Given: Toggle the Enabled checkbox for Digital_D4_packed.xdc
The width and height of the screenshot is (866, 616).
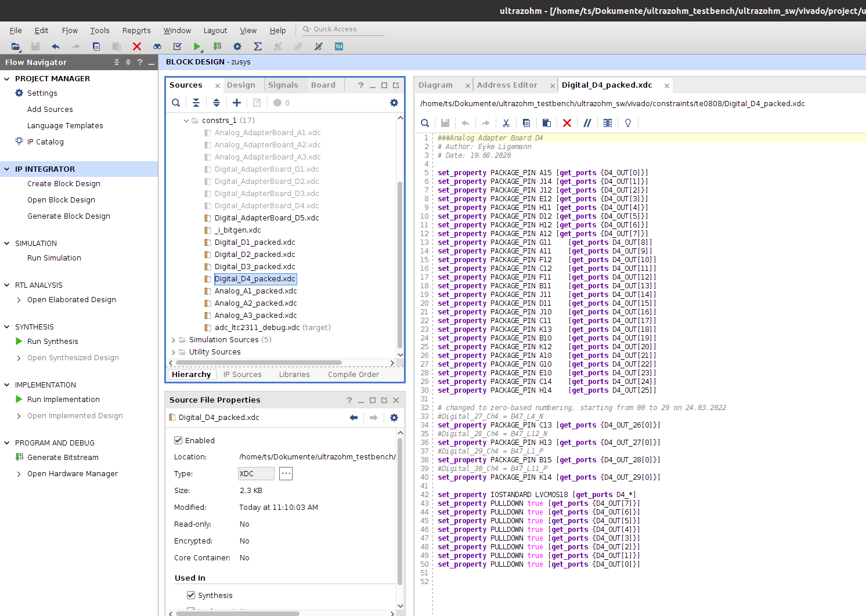Looking at the screenshot, I should tap(179, 440).
